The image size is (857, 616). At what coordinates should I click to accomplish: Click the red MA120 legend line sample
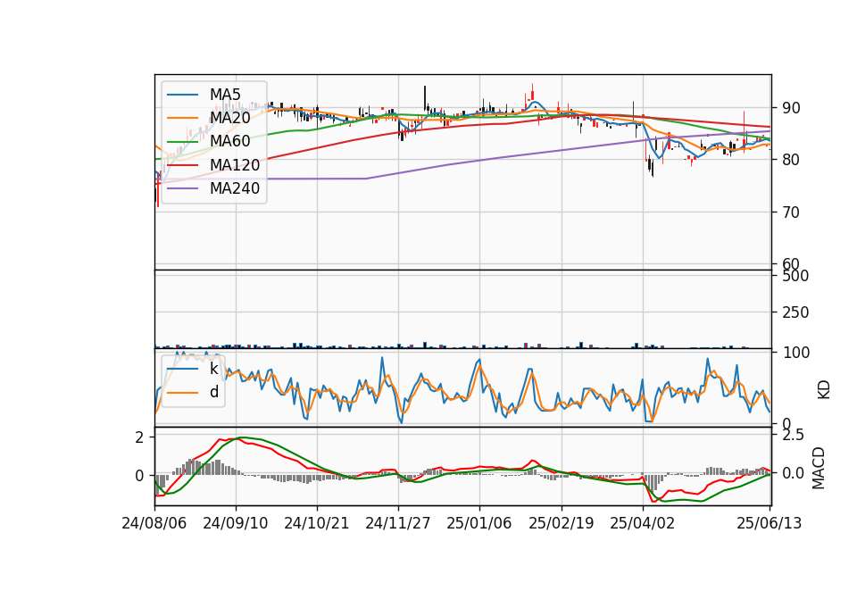(182, 165)
